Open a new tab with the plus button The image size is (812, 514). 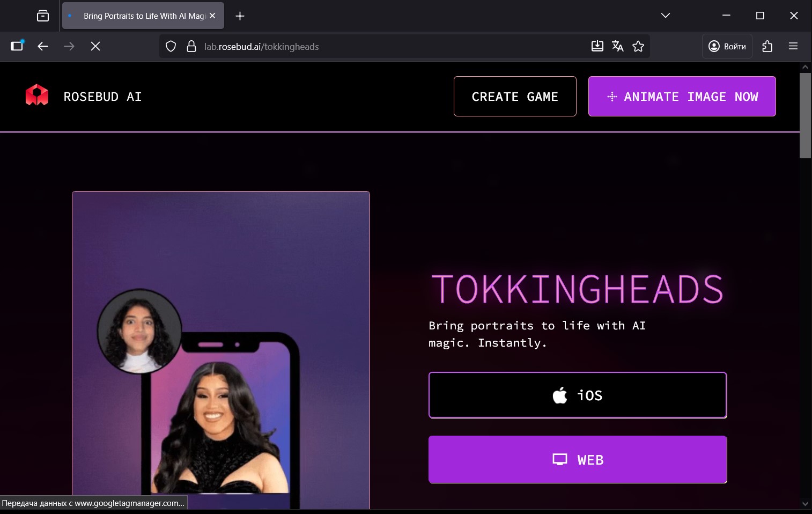(240, 16)
